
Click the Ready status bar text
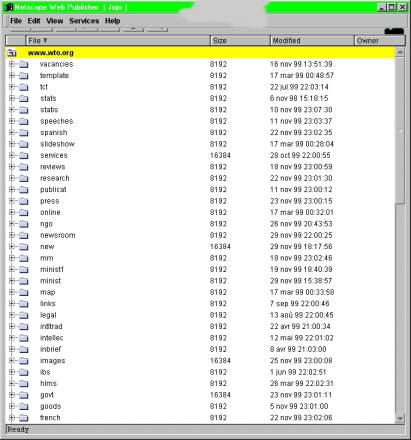click(18, 429)
